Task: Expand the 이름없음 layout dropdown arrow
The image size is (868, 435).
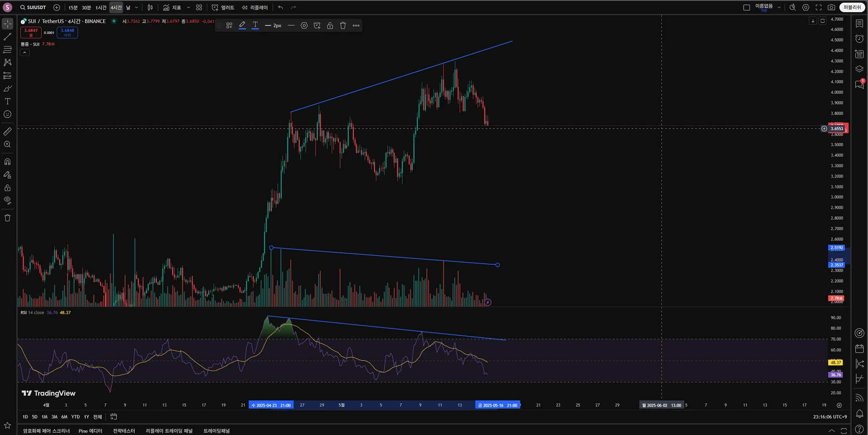Action: pyautogui.click(x=779, y=8)
